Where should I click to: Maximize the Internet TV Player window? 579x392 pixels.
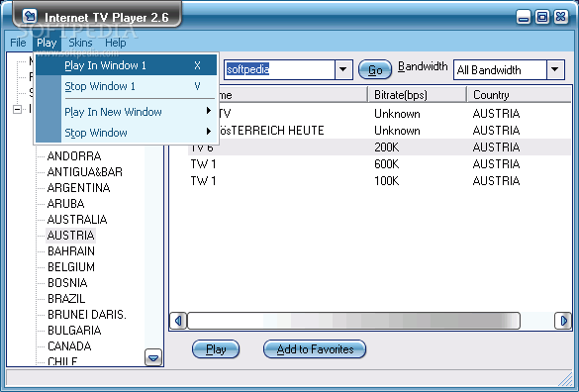click(541, 17)
